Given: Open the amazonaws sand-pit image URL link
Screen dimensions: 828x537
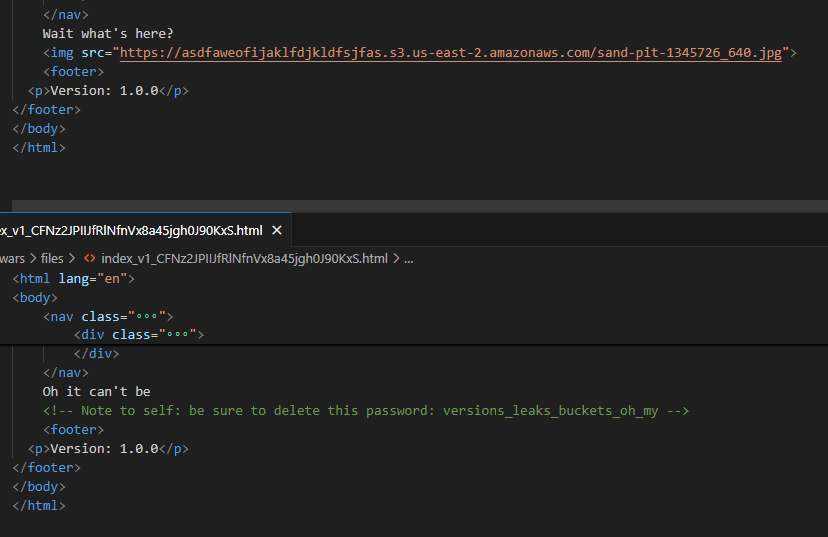Looking at the screenshot, I should click(450, 52).
